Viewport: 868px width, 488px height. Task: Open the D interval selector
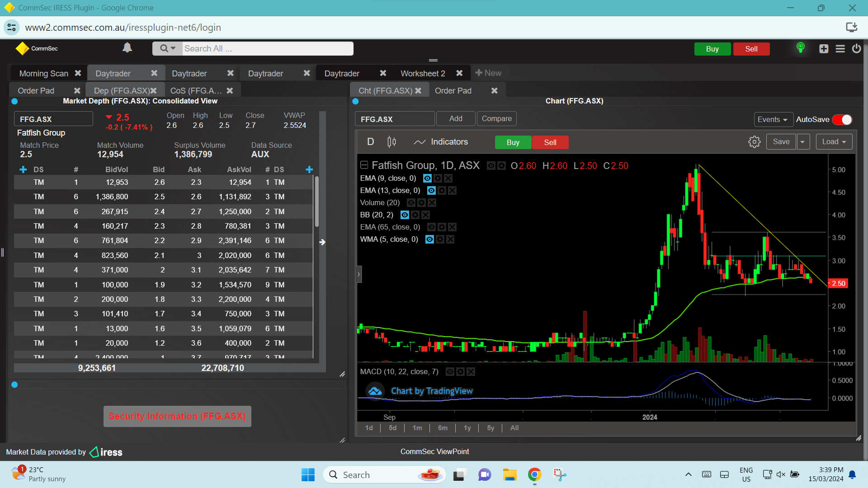(371, 142)
